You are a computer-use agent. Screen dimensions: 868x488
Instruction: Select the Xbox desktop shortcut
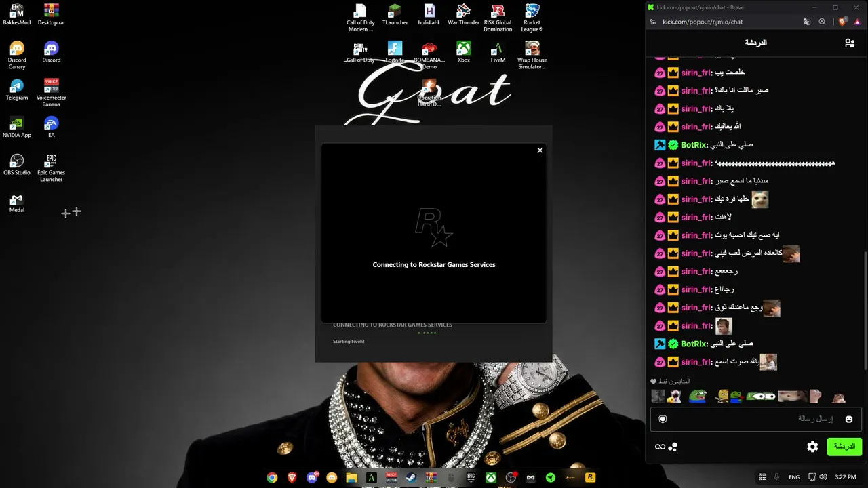tap(464, 52)
